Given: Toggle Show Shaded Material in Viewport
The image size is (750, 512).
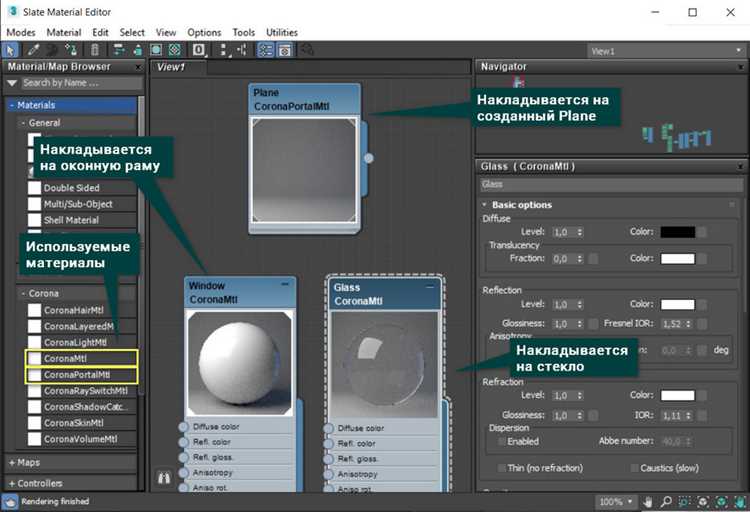Looking at the screenshot, I should click(x=156, y=50).
